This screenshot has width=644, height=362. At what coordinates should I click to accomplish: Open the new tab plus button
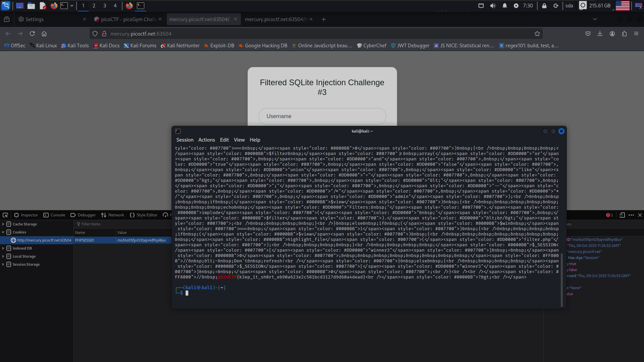(x=324, y=19)
